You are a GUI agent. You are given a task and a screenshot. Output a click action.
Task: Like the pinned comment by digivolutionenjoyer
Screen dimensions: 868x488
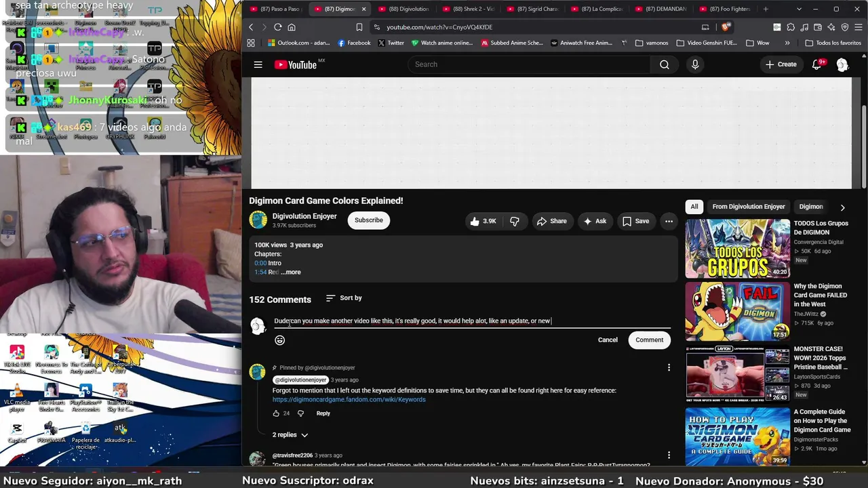(x=276, y=413)
